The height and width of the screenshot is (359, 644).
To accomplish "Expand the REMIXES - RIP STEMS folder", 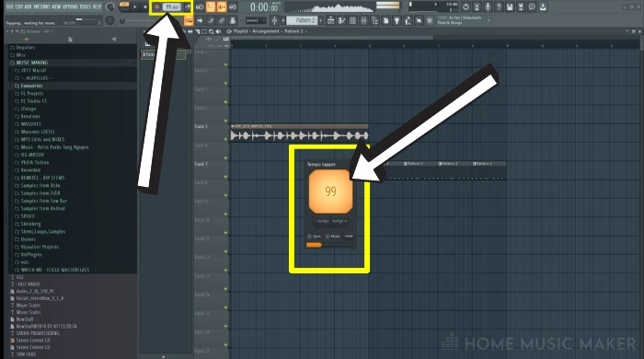I will (x=42, y=178).
